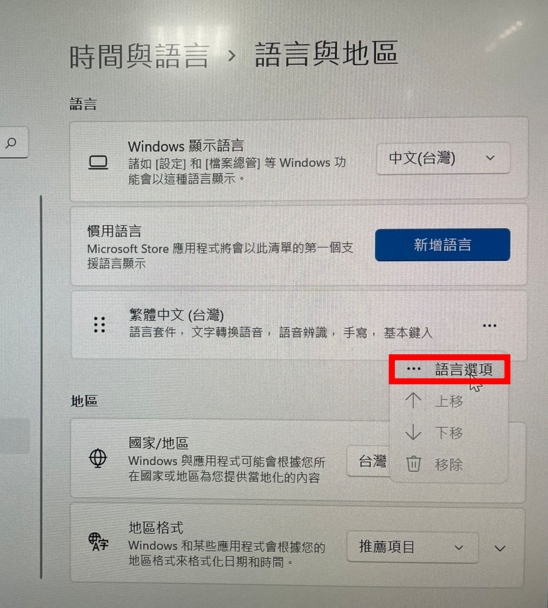This screenshot has height=608, width=548.
Task: Choose 下移 in the context menu
Action: click(449, 432)
